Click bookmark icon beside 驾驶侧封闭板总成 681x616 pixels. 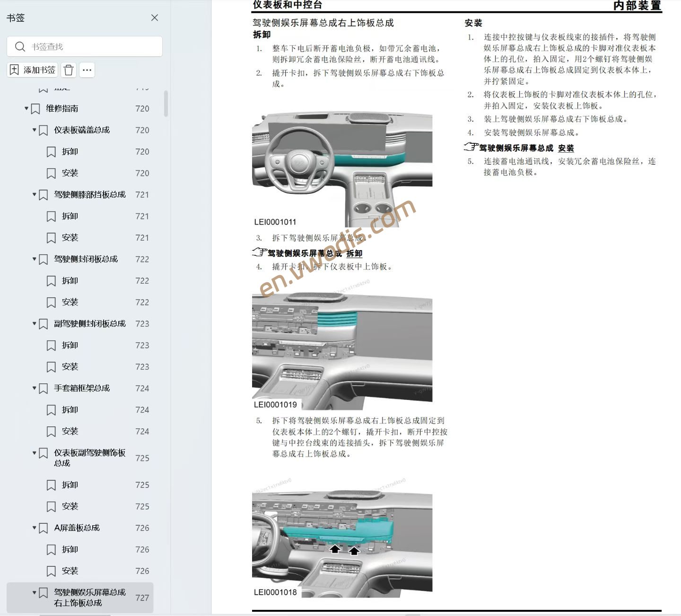pyautogui.click(x=43, y=259)
